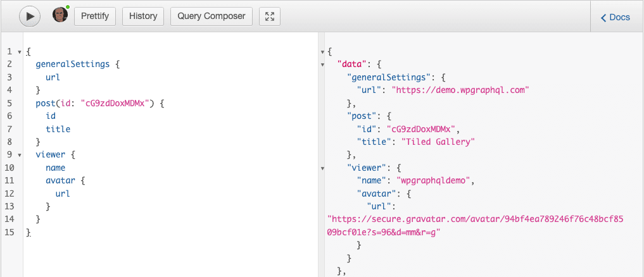The image size is (644, 277).
Task: Click the avatar field in the query editor
Action: click(61, 181)
